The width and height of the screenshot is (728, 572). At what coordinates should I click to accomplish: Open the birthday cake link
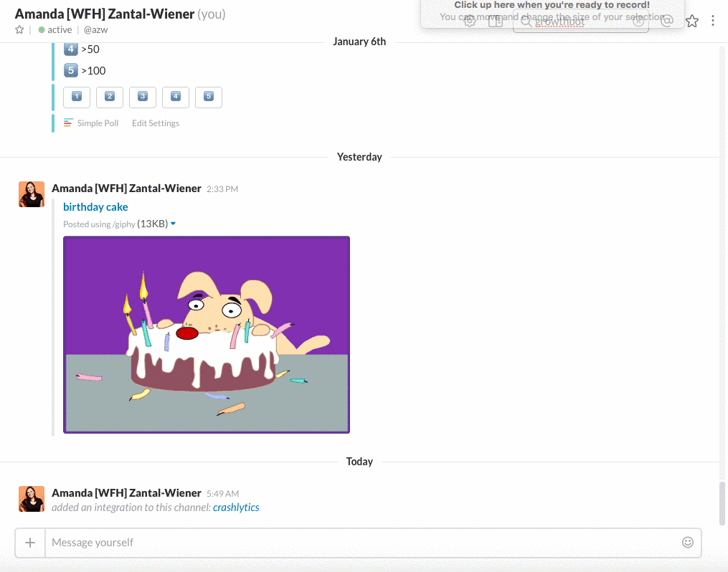click(x=95, y=207)
